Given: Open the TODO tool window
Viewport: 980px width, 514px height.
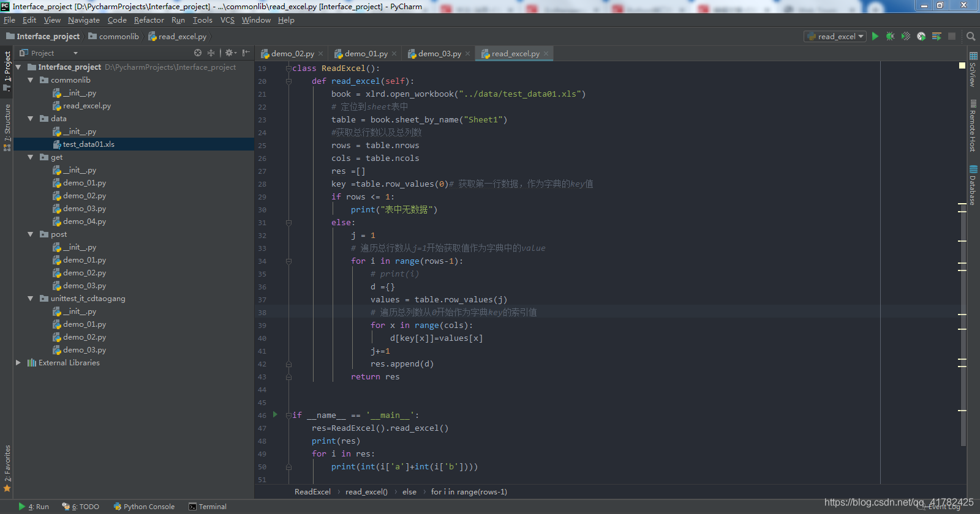Looking at the screenshot, I should click(81, 507).
